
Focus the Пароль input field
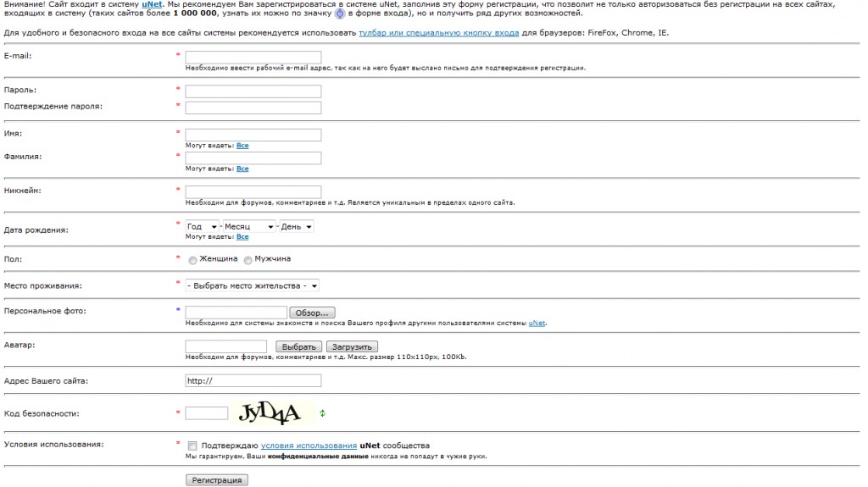click(x=253, y=91)
